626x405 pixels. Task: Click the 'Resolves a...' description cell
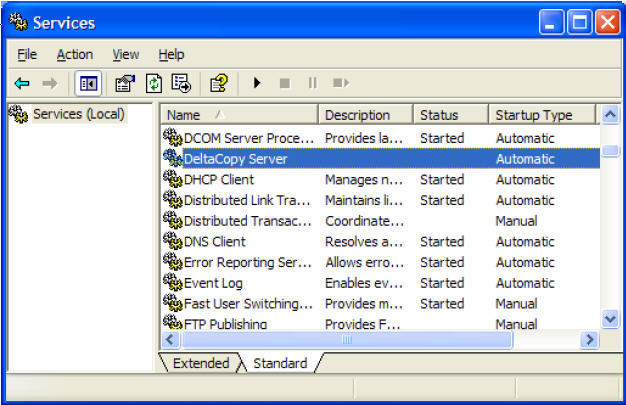coord(364,242)
